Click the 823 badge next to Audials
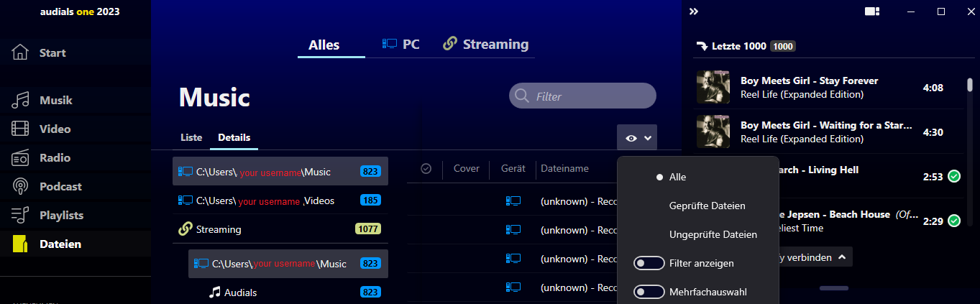Image resolution: width=980 pixels, height=304 pixels. click(370, 293)
